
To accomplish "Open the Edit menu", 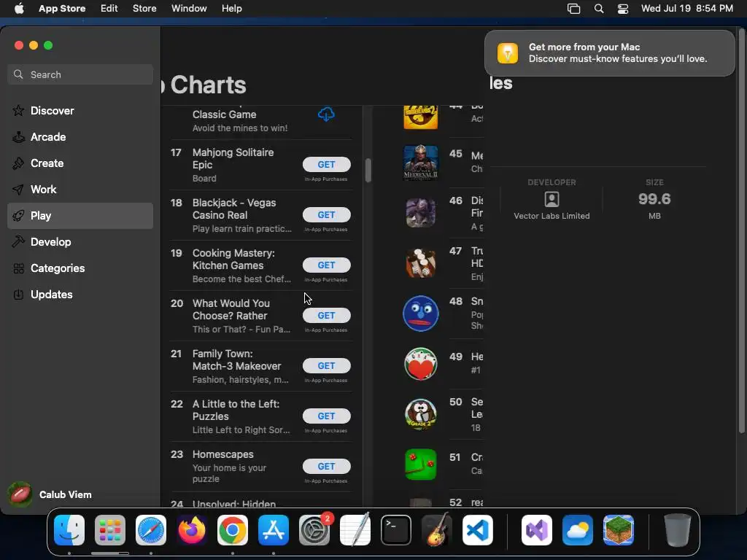I will click(109, 8).
